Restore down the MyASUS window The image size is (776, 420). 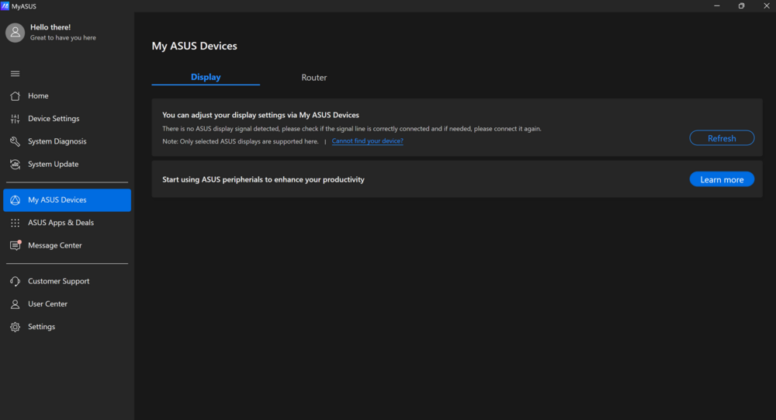click(741, 6)
